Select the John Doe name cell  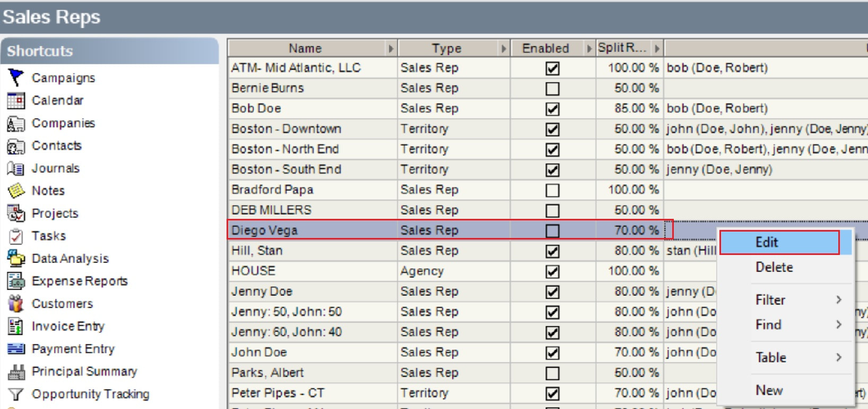(x=313, y=352)
